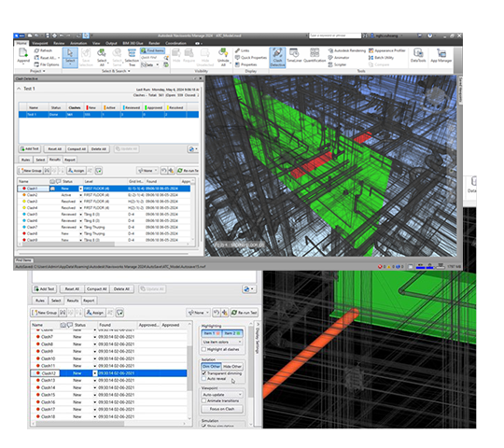Screen dimensions: 504x448
Task: Click New Group in the upper Clash Detective
Action: tap(31, 171)
